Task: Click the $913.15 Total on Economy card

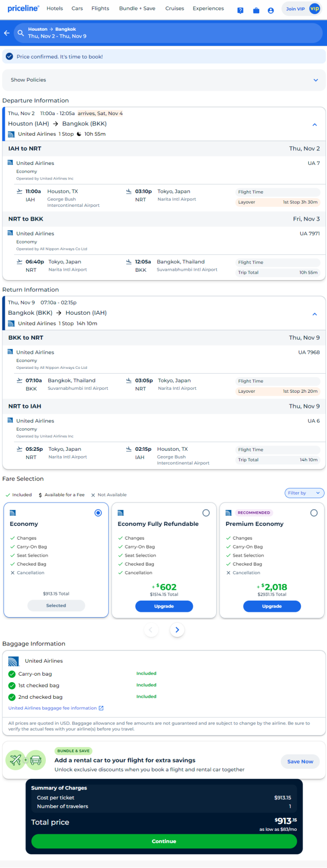Action: coord(56,594)
